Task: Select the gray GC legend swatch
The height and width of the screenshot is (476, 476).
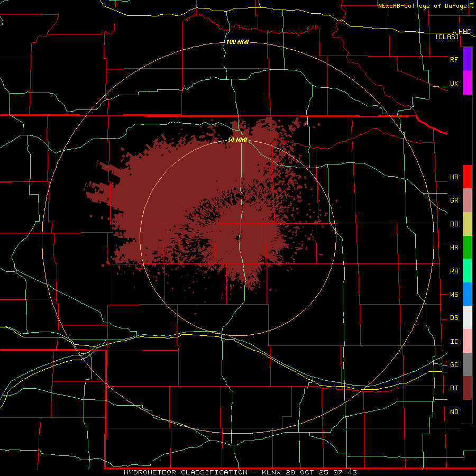Action: 467,364
